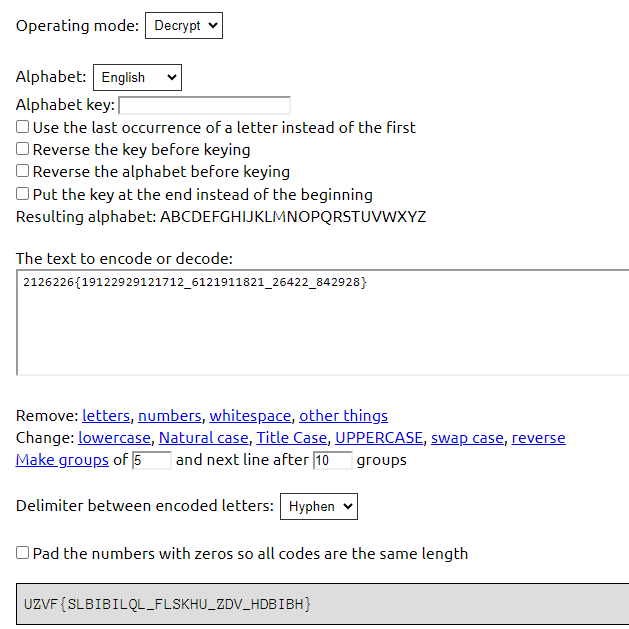Toggle Put the key at the end
Screen dimensions: 629x629
(22, 194)
